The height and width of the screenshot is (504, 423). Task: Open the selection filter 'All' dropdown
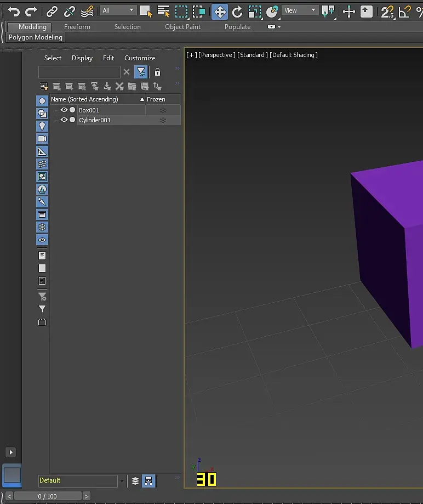point(118,10)
